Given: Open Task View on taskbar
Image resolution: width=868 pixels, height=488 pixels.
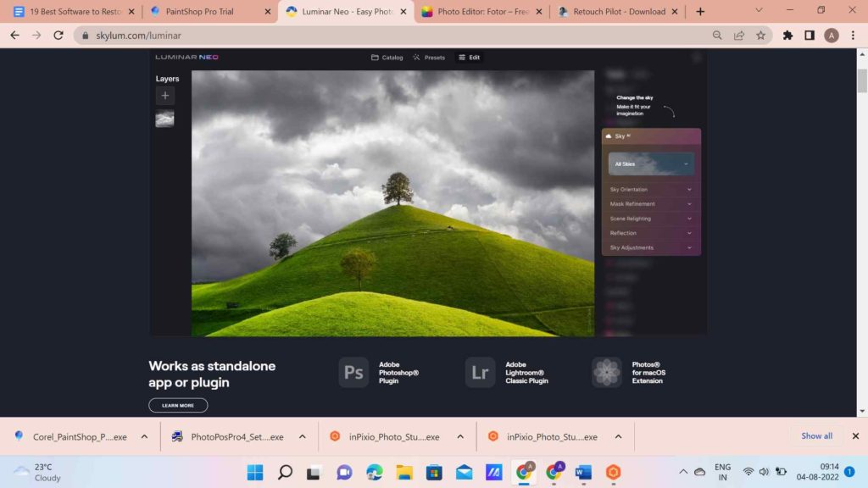Looking at the screenshot, I should (x=314, y=472).
